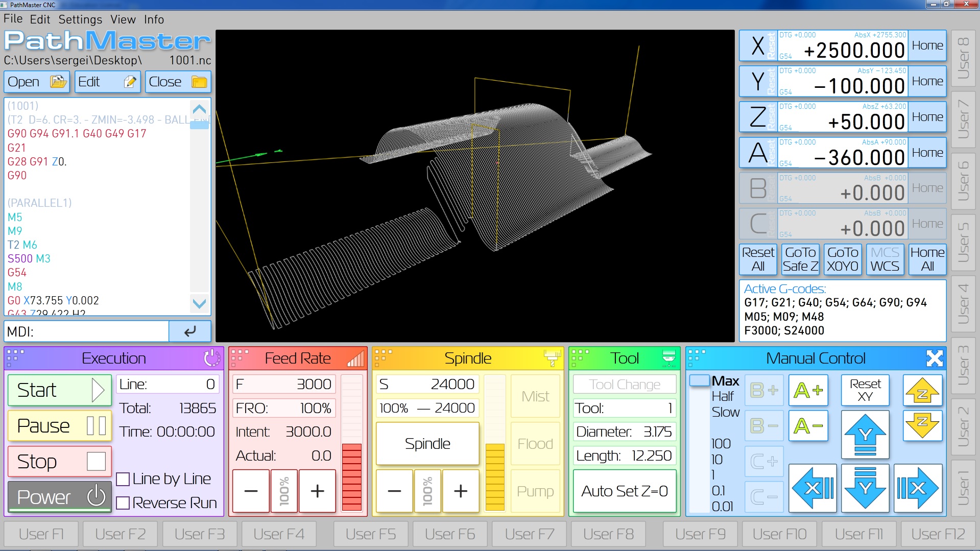Click the Feed Rate panel grip dots
Image resolution: width=980 pixels, height=551 pixels.
pos(240,358)
